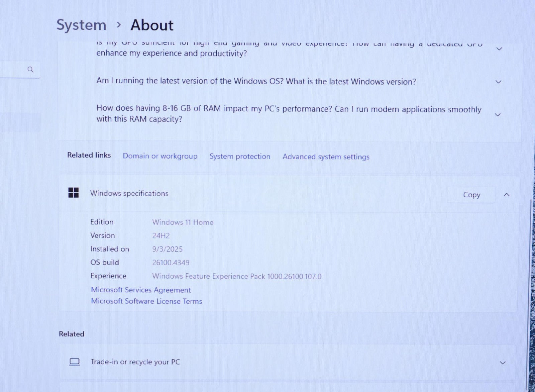The height and width of the screenshot is (392, 535).
Task: Expand the GPU gaming experience question
Action: [x=499, y=49]
